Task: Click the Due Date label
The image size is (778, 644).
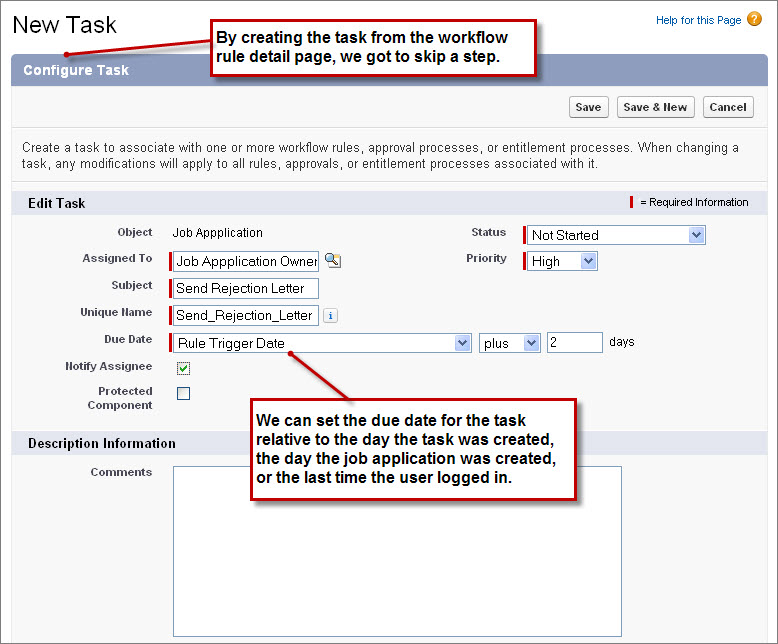Action: click(x=128, y=339)
